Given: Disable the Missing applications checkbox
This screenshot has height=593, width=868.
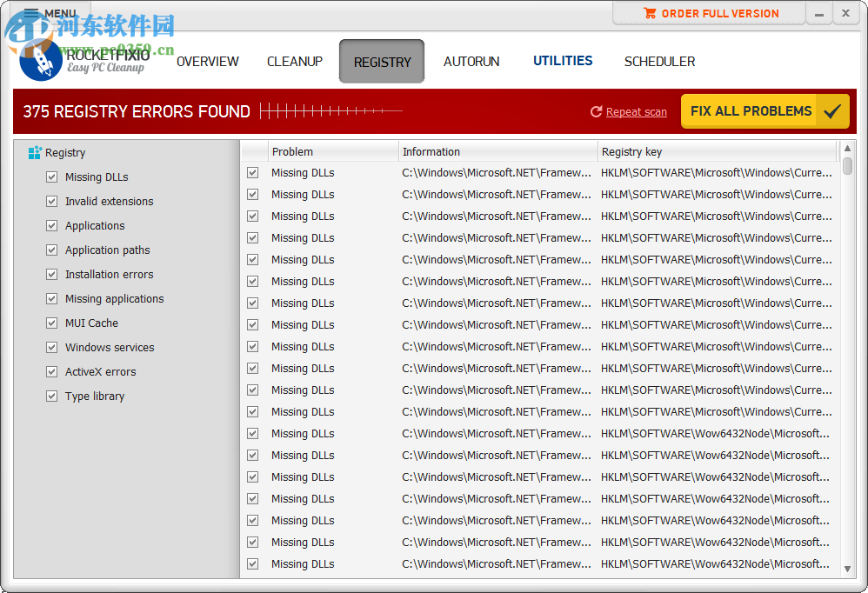Looking at the screenshot, I should [x=51, y=299].
